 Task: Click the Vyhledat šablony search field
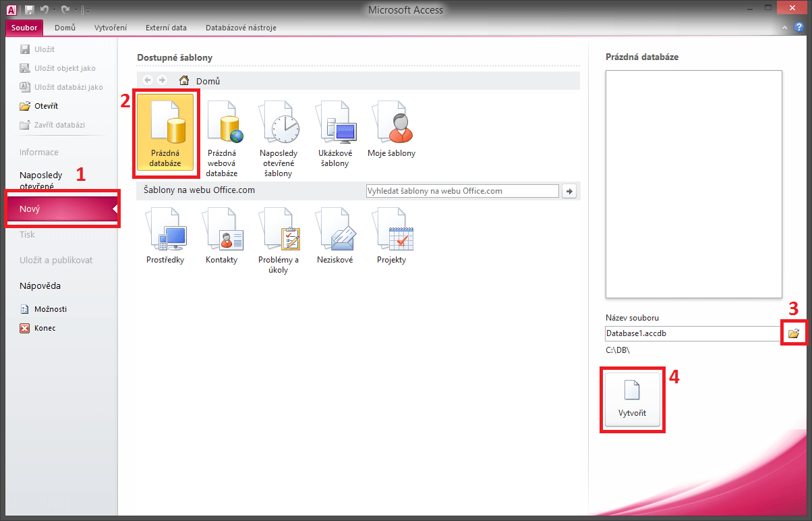pyautogui.click(x=462, y=191)
